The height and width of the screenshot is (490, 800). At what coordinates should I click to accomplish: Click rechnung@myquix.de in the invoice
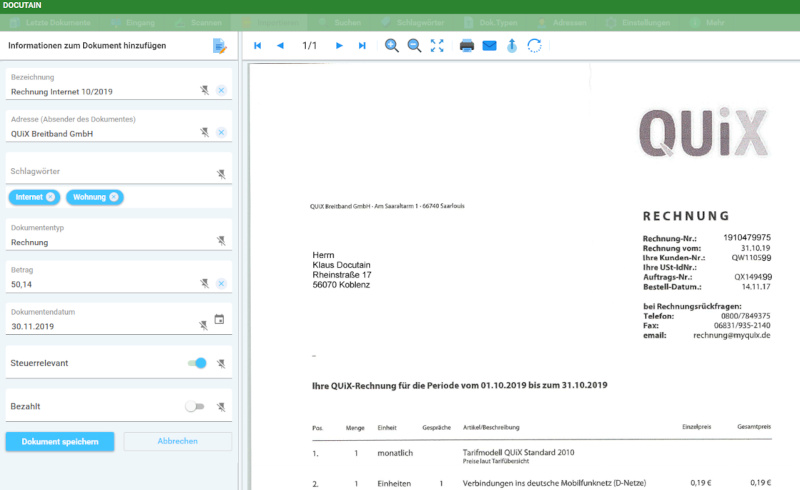[x=732, y=335]
